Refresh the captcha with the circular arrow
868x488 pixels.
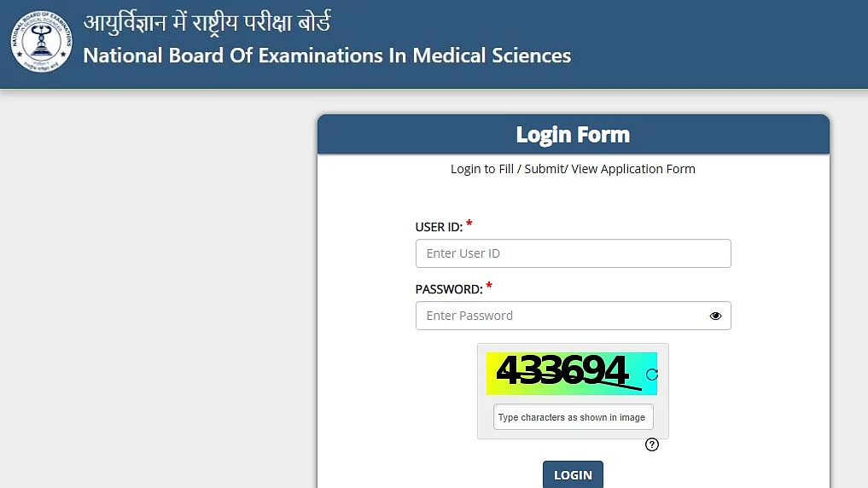tap(651, 375)
